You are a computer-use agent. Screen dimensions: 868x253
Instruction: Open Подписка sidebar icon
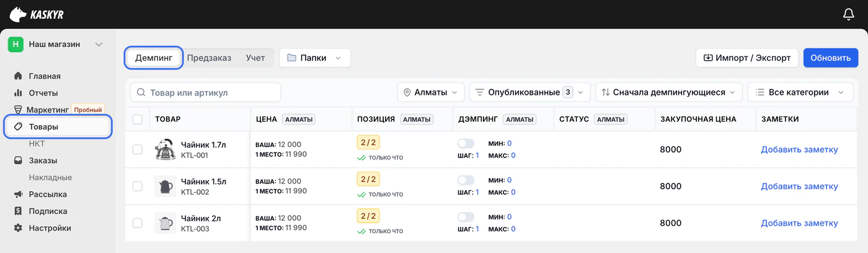click(x=18, y=211)
